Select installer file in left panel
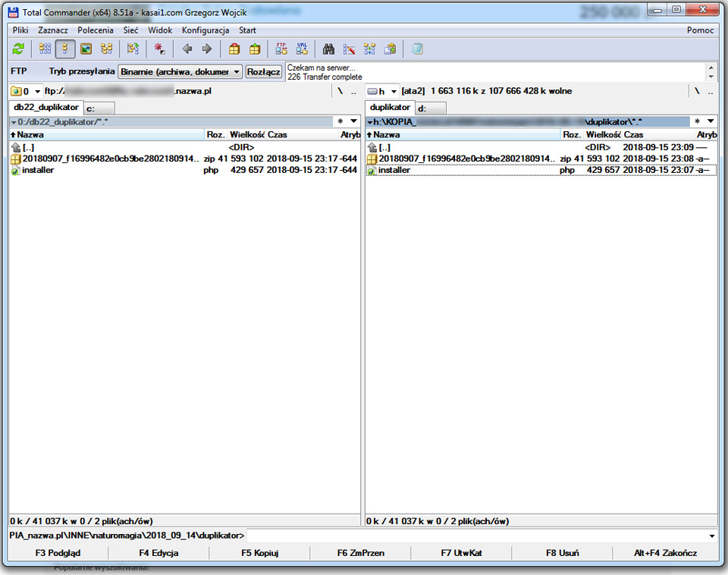The height and width of the screenshot is (575, 728). (x=184, y=171)
